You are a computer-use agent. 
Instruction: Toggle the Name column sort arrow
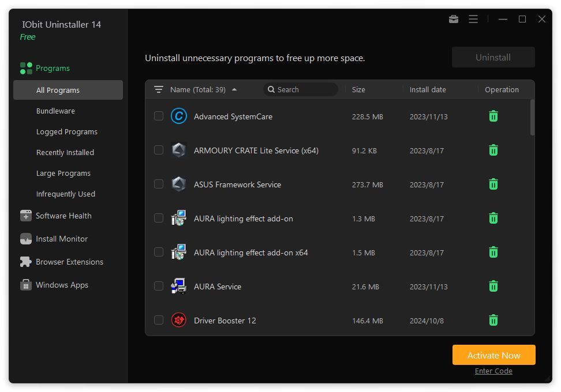(234, 90)
